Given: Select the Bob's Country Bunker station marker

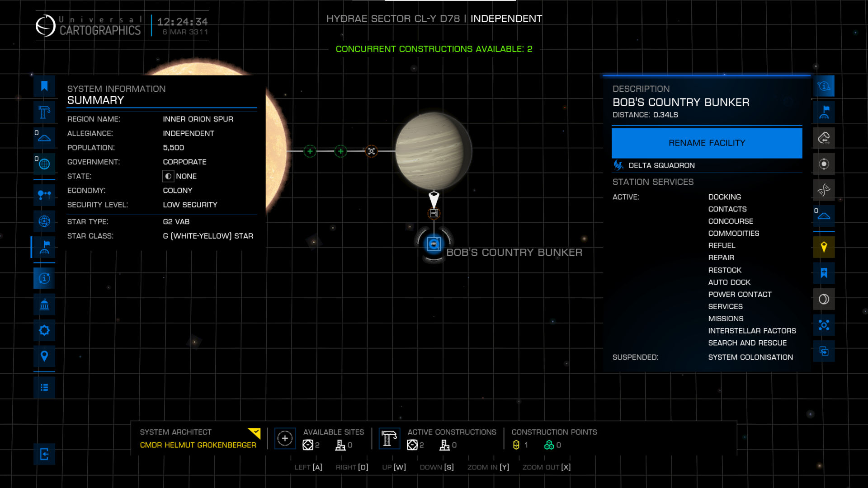Looking at the screenshot, I should pyautogui.click(x=434, y=244).
